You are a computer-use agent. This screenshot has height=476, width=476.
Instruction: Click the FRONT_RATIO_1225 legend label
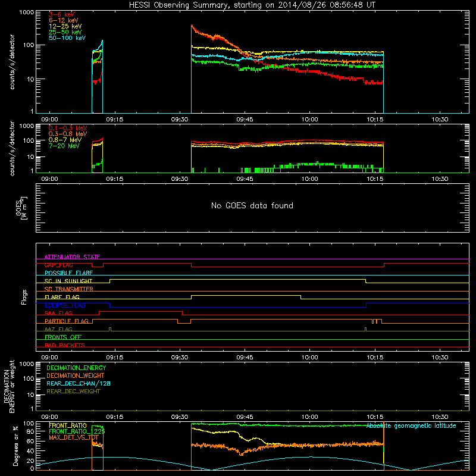pyautogui.click(x=77, y=431)
